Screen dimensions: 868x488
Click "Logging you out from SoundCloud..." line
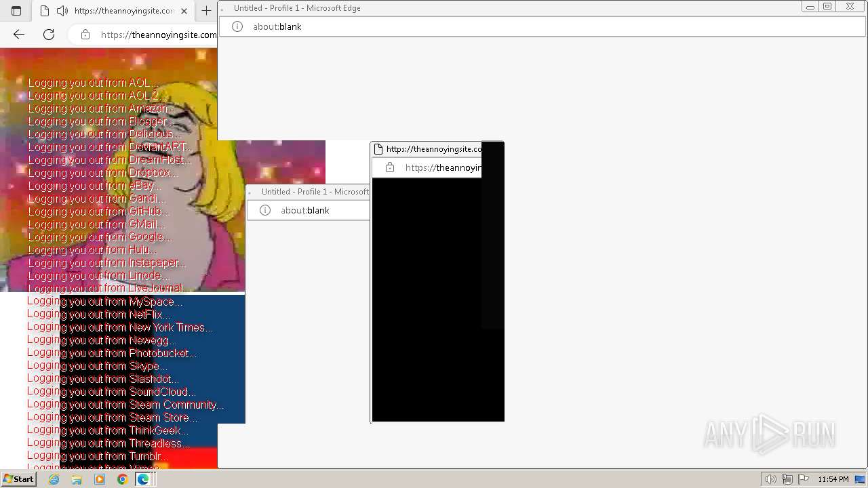112,392
